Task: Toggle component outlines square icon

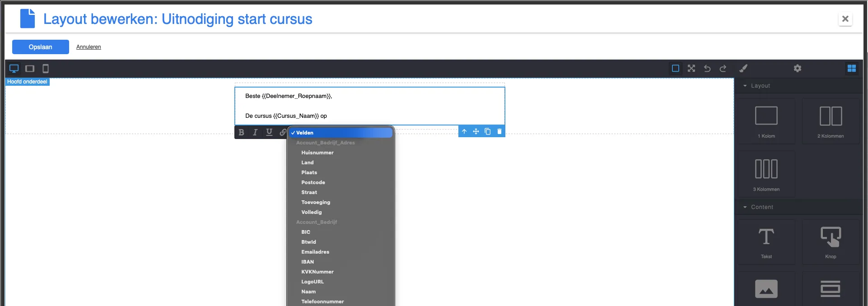Action: (x=676, y=68)
